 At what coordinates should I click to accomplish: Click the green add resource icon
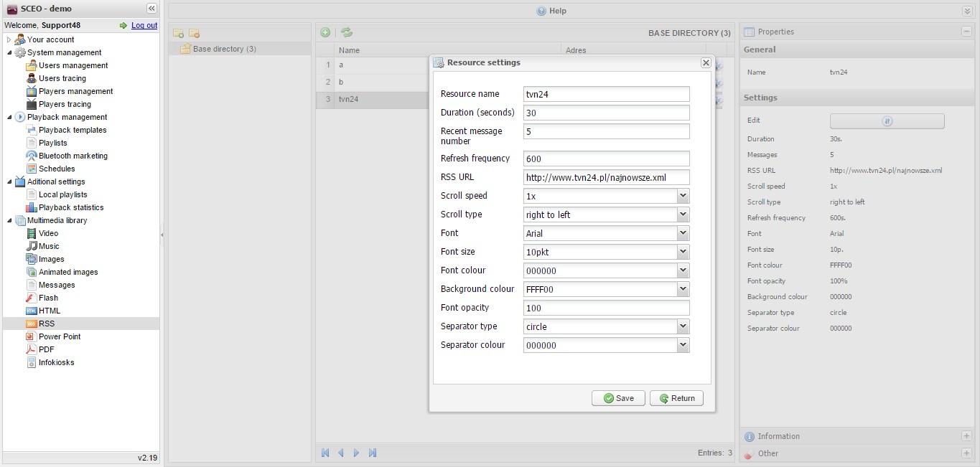click(x=325, y=32)
